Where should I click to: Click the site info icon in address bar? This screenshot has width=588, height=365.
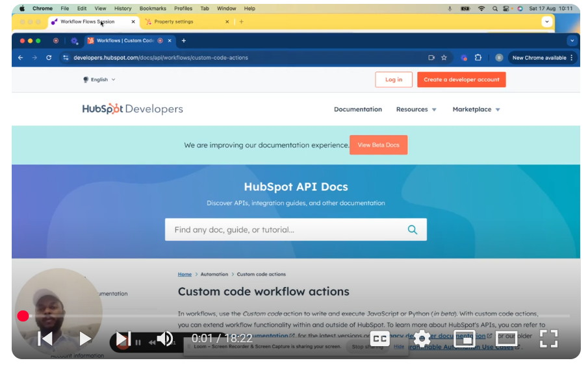(66, 58)
